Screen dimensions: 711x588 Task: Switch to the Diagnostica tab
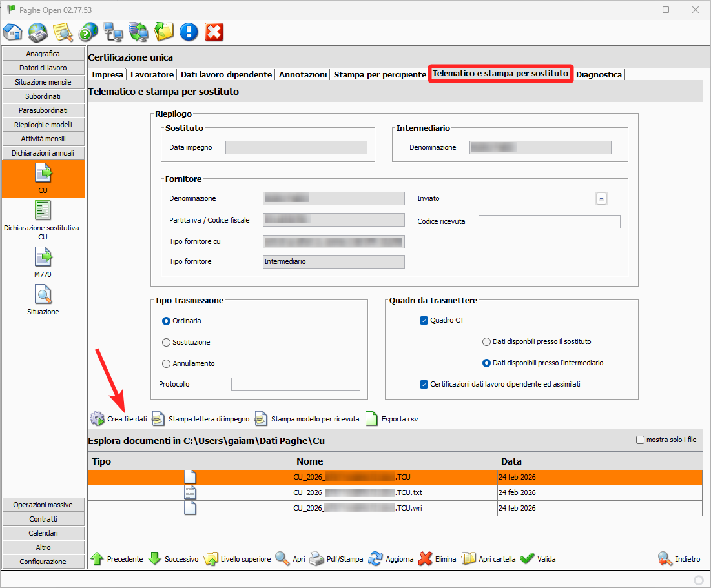coord(599,74)
